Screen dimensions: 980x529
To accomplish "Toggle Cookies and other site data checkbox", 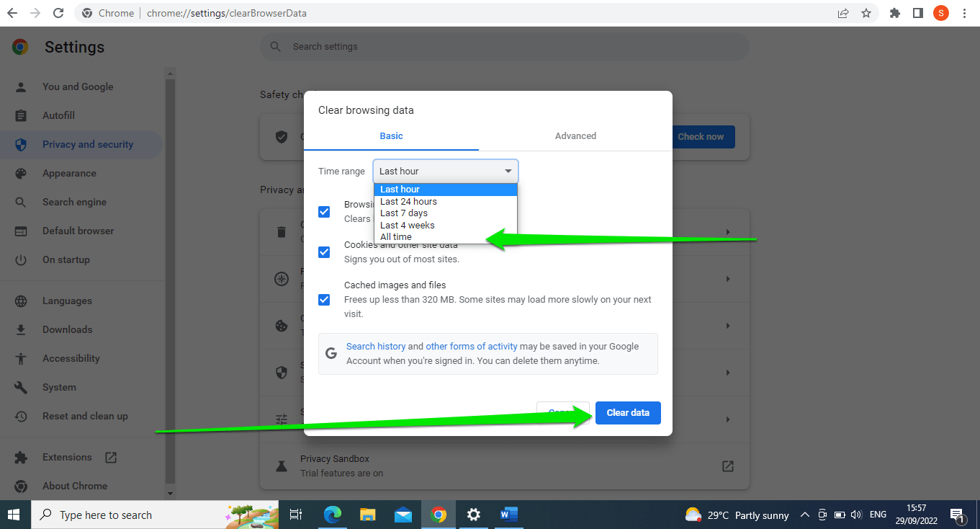I will [324, 252].
